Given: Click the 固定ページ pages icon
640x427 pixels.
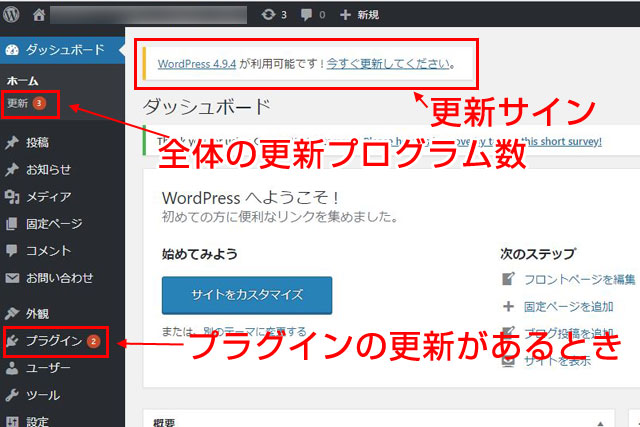Looking at the screenshot, I should coord(12,224).
